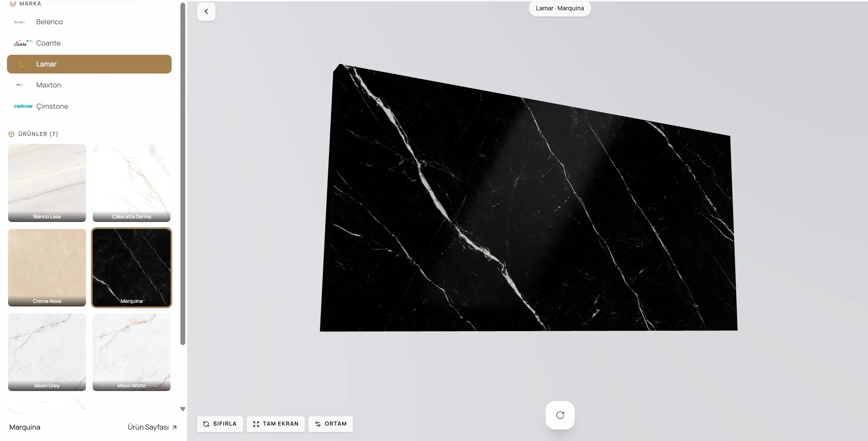Select the Çimstone brand
The image size is (868, 441).
89,106
